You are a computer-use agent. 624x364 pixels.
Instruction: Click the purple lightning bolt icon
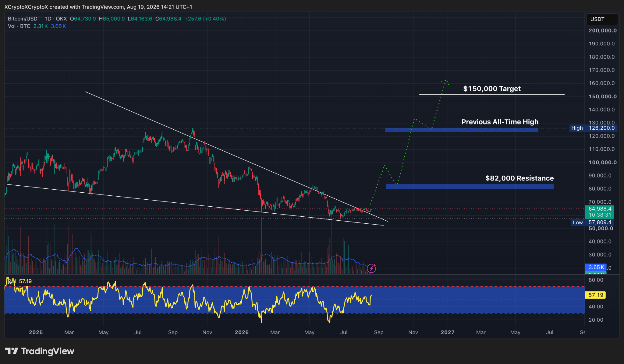pyautogui.click(x=371, y=268)
